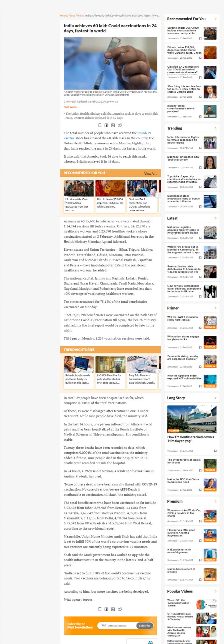Expand the Primer sidebar section arrow
224x644 pixels.
click(x=215, y=308)
